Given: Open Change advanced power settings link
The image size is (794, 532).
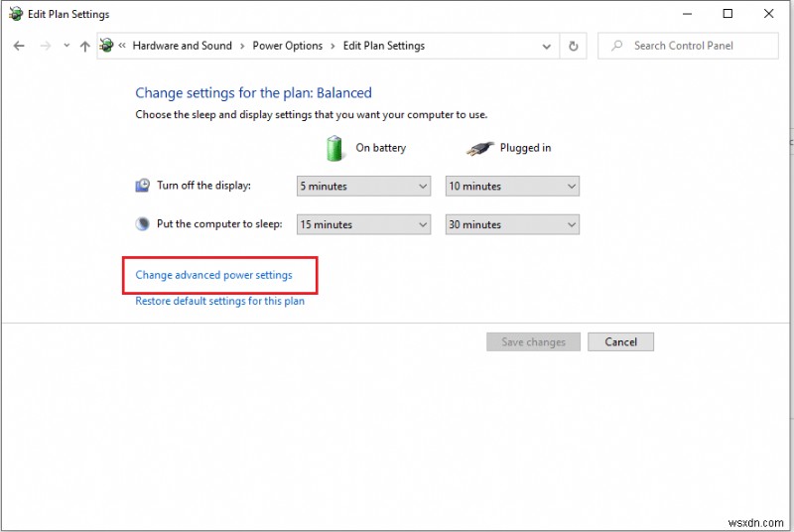Looking at the screenshot, I should (213, 275).
